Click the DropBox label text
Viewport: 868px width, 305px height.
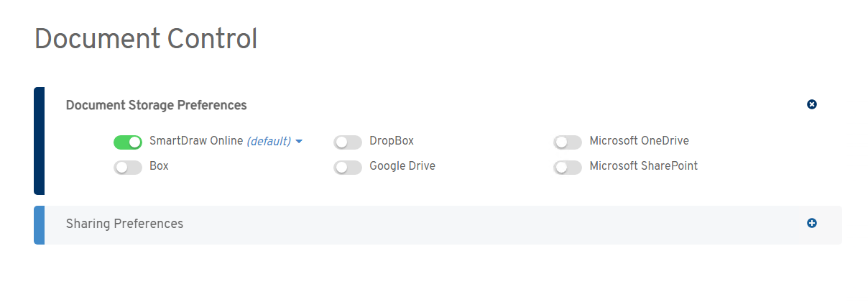coord(392,141)
